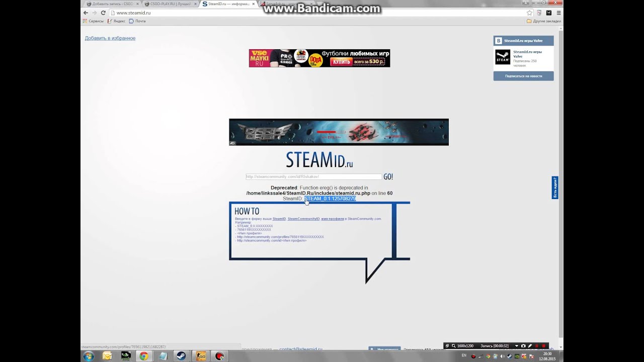Image resolution: width=644 pixels, height=362 pixels.
Task: Click the '7656119XXXXXXXXXX' example line
Action: pyautogui.click(x=253, y=230)
